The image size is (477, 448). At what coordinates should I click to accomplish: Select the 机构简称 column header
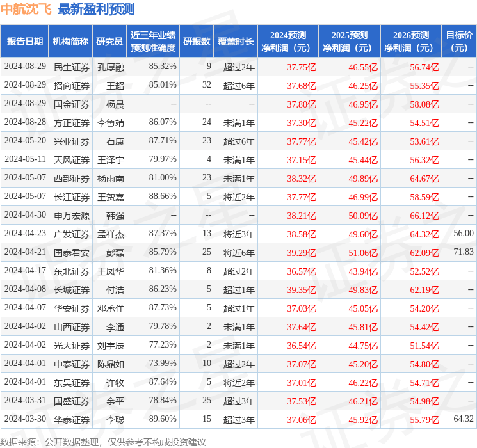point(70,42)
